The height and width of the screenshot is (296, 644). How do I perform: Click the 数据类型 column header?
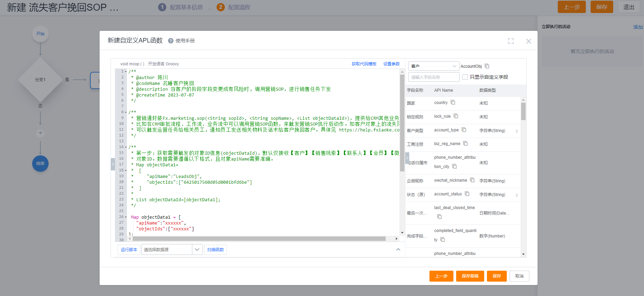coord(488,90)
